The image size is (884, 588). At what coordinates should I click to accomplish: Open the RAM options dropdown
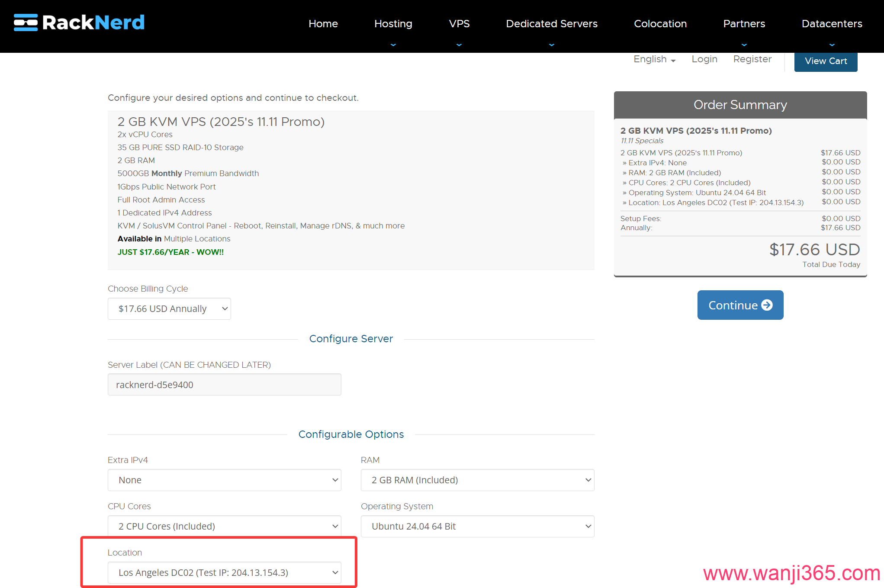(x=477, y=480)
